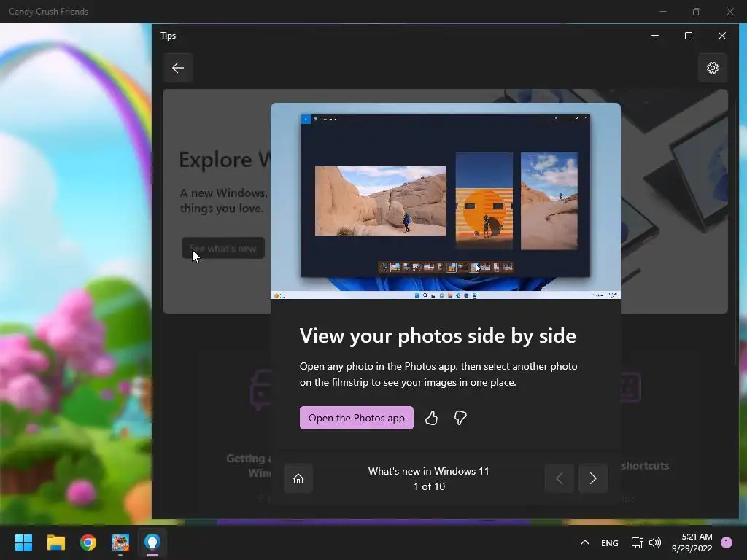Open volume speaker tray icon
The width and height of the screenshot is (747, 560).
(655, 542)
